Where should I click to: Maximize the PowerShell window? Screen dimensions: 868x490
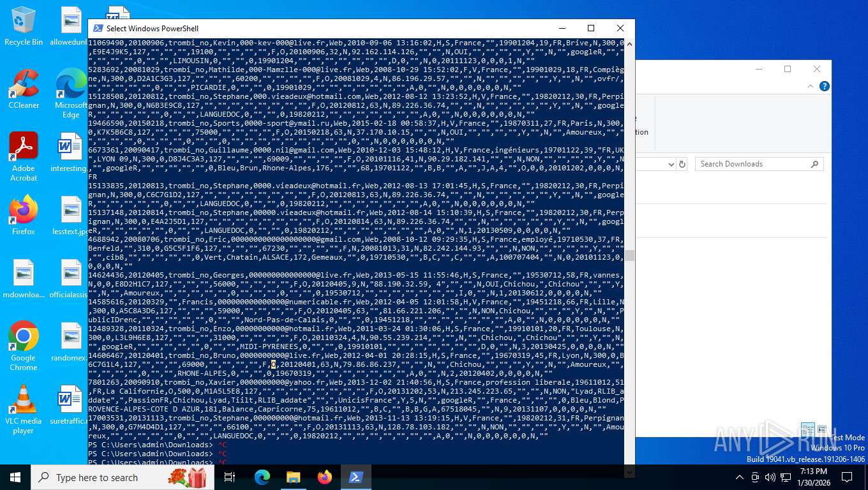coord(591,28)
